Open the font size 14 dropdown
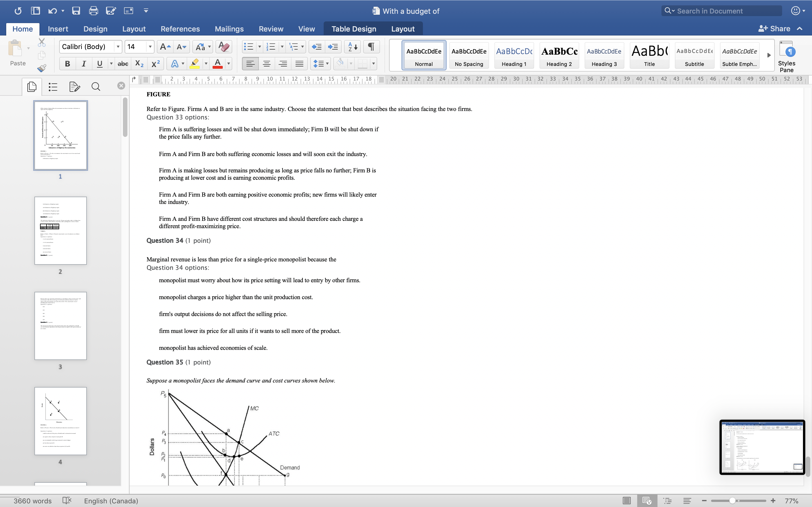 [150, 46]
